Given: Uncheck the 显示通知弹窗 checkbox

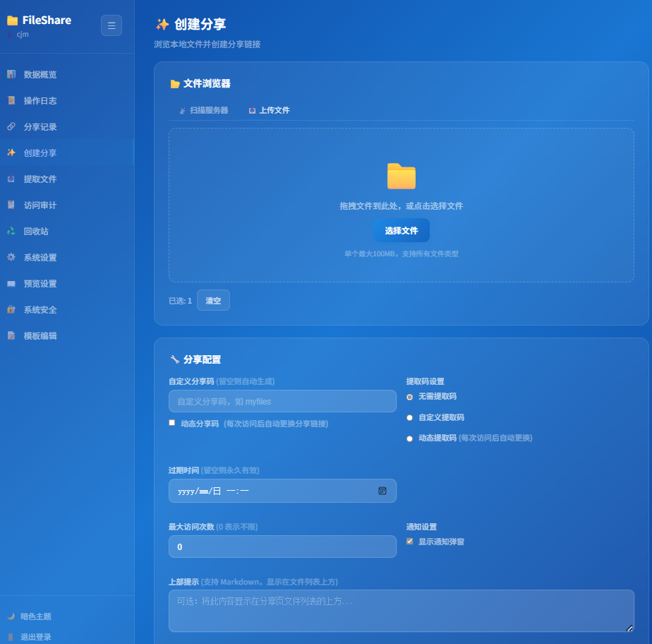Looking at the screenshot, I should click(409, 541).
